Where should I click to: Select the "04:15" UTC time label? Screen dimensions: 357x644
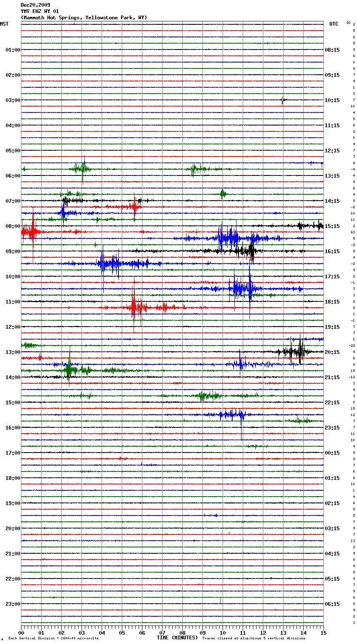pos(332,554)
